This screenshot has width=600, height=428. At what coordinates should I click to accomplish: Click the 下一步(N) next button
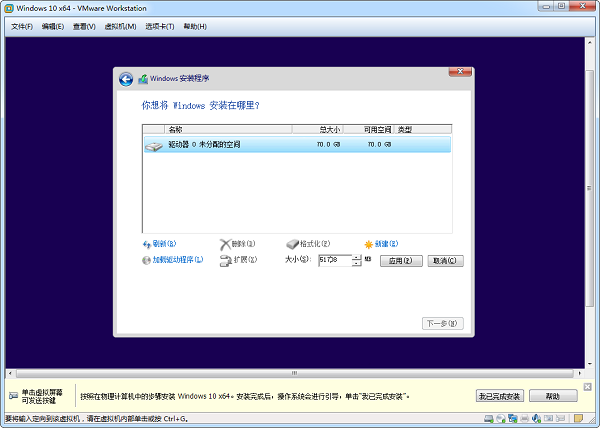[x=443, y=324]
